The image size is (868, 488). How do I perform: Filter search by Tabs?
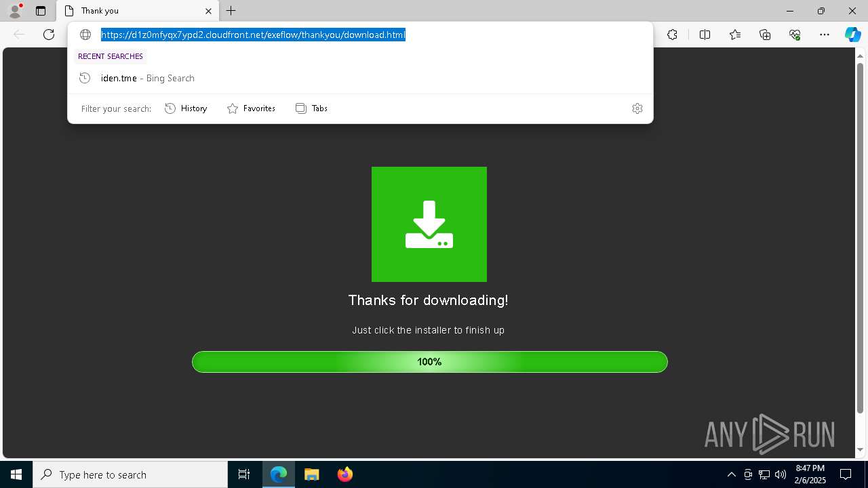tap(311, 108)
